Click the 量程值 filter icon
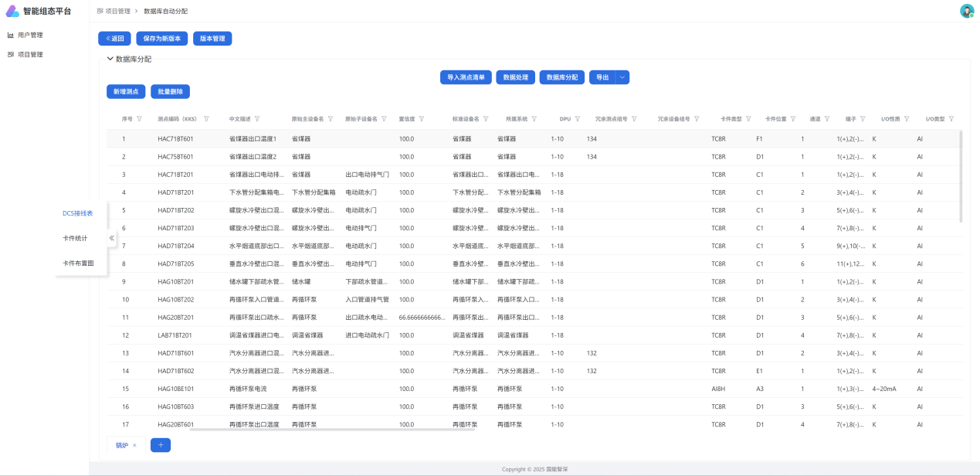980x476 pixels. (422, 119)
